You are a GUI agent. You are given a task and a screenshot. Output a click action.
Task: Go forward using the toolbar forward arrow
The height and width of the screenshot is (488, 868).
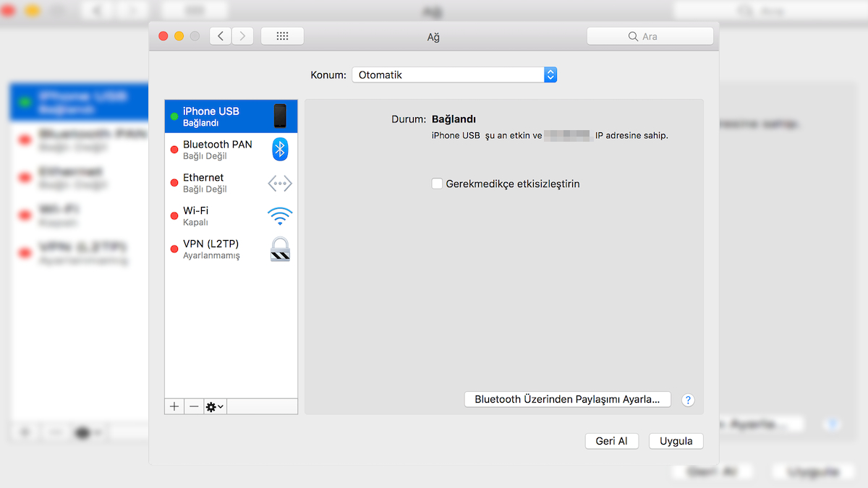click(x=242, y=36)
